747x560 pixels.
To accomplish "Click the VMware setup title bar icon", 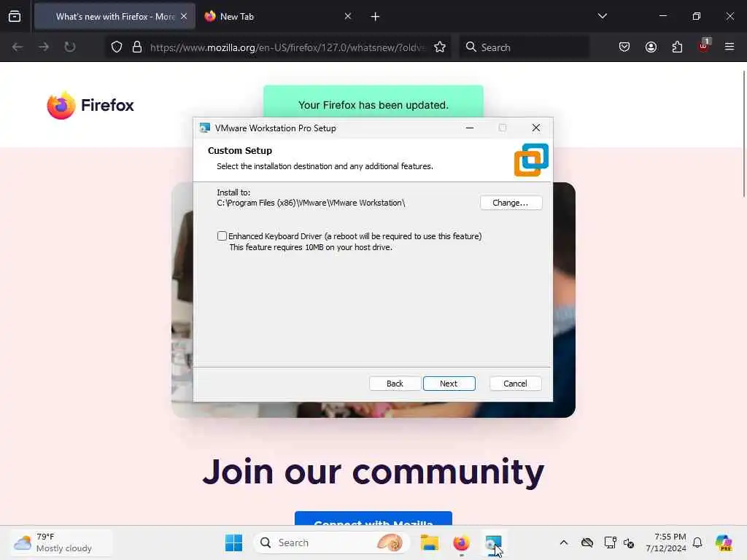I will point(205,128).
